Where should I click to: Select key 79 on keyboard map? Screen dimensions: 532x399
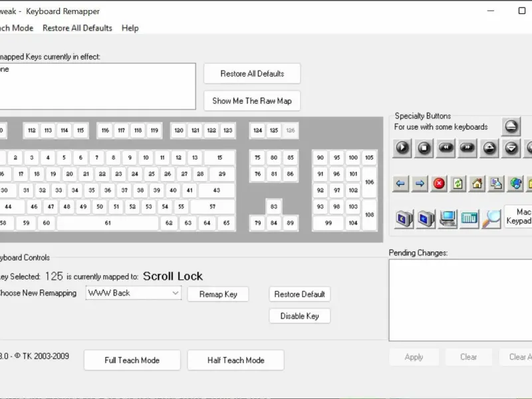(x=257, y=223)
